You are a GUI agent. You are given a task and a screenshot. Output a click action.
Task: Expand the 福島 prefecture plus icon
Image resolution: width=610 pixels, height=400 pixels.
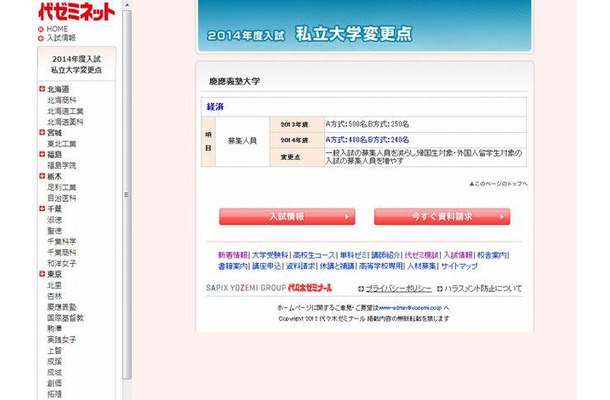42,154
